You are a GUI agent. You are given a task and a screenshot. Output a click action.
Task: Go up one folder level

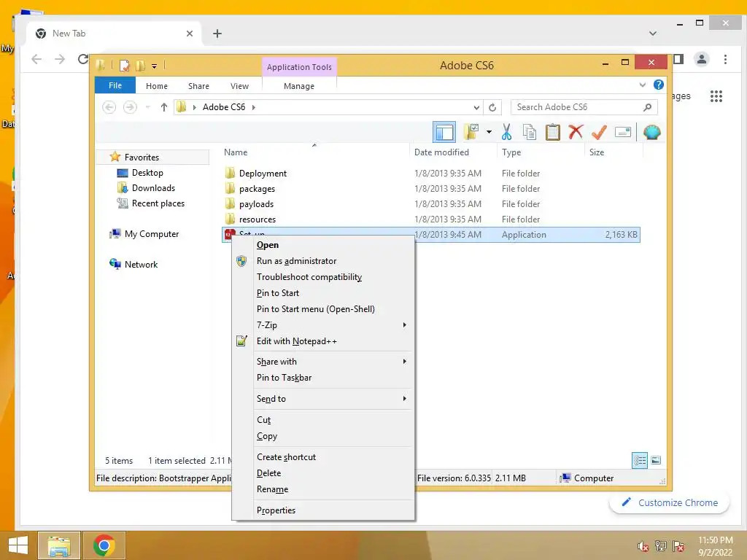click(x=164, y=107)
